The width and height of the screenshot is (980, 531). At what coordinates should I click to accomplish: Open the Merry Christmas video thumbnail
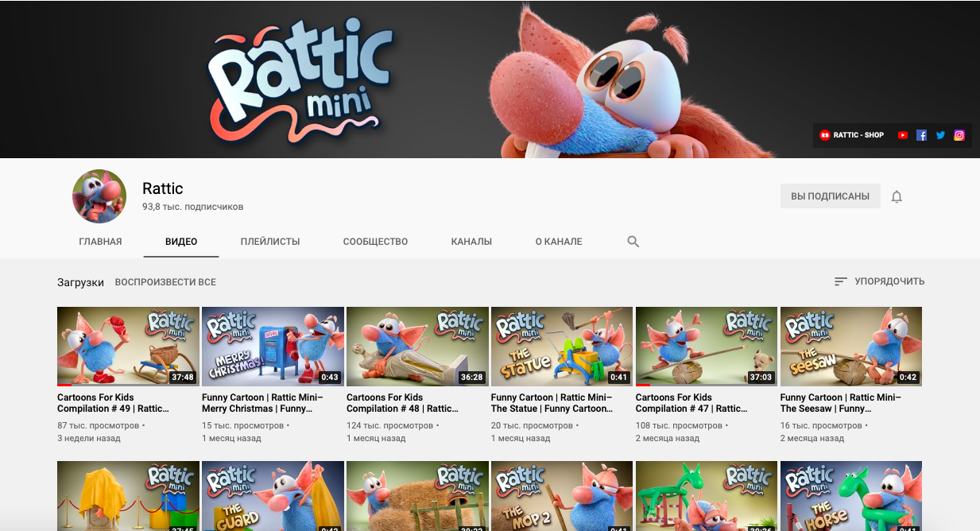273,346
